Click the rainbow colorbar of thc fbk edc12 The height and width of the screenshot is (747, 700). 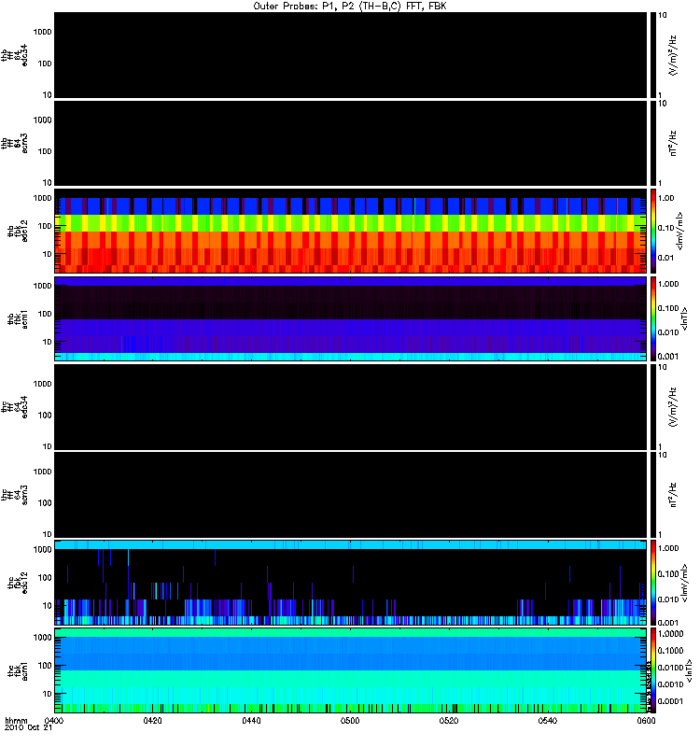pyautogui.click(x=652, y=583)
